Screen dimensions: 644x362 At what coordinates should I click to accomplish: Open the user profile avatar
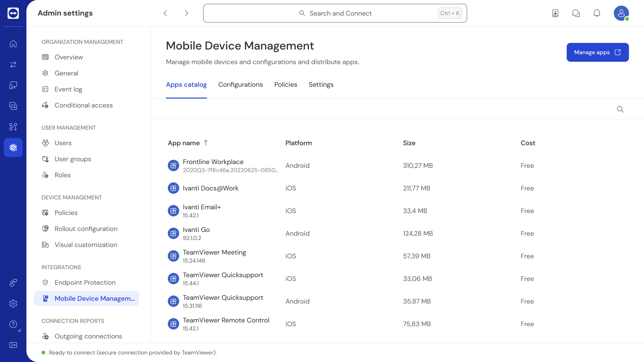click(x=621, y=13)
